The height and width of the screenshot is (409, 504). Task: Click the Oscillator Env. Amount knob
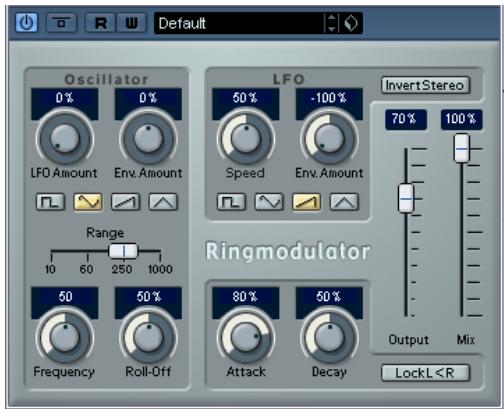[x=148, y=138]
